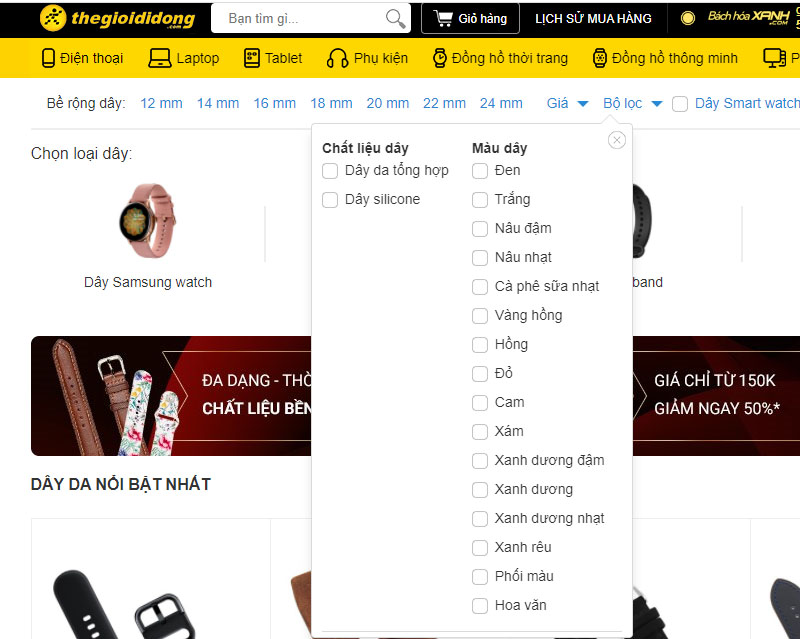Image resolution: width=800 pixels, height=639 pixels.
Task: Enable the Dây Smart watch checkbox
Action: click(x=680, y=104)
